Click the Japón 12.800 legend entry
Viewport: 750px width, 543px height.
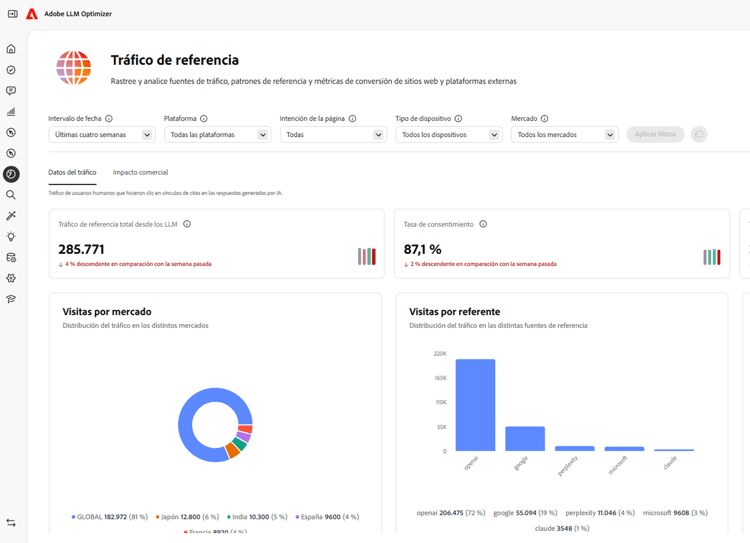(187, 517)
